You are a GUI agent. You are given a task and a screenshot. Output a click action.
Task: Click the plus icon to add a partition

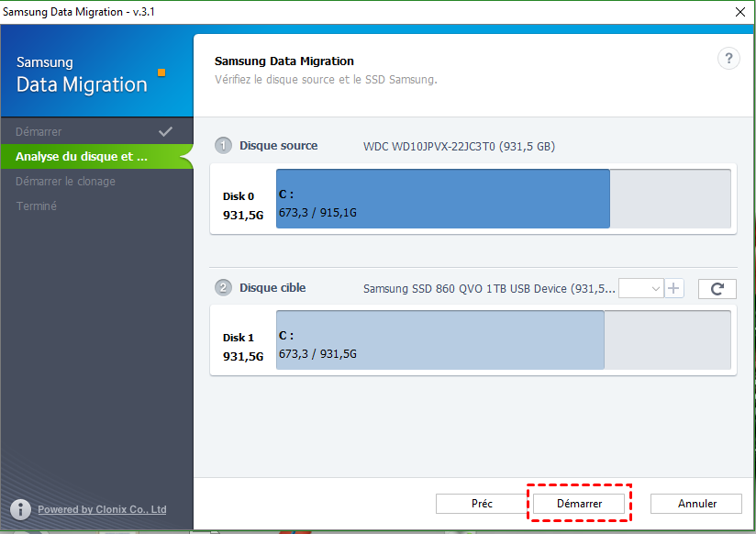(674, 288)
